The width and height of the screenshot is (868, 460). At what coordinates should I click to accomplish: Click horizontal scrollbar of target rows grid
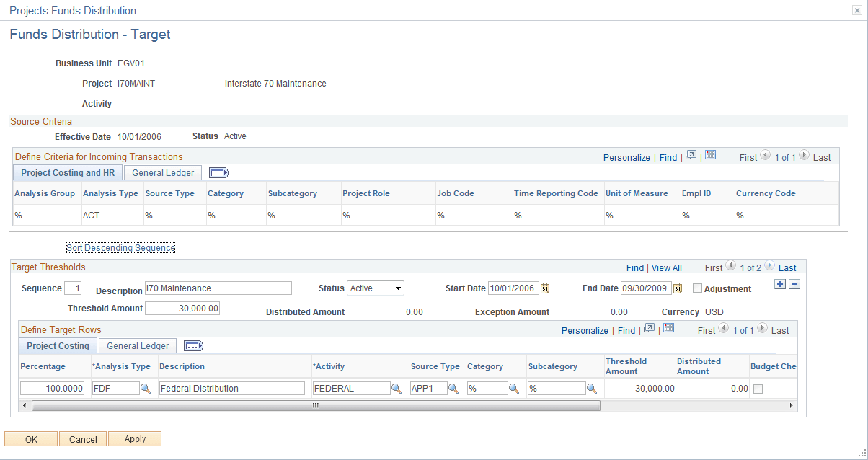pyautogui.click(x=316, y=406)
